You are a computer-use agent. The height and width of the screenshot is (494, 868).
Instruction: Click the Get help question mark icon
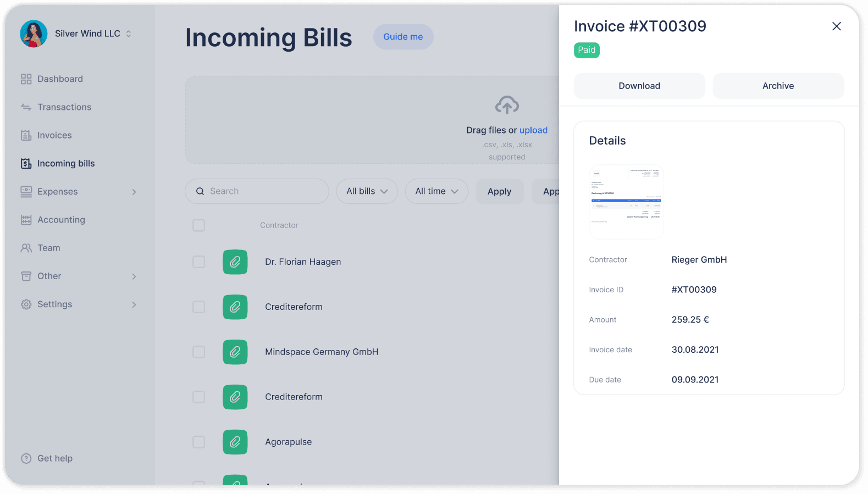point(26,458)
